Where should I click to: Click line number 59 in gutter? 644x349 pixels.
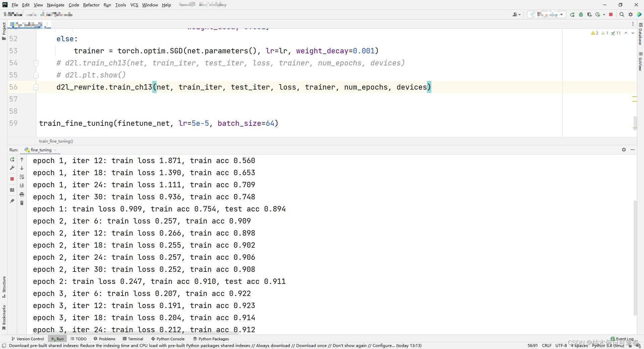tap(13, 123)
